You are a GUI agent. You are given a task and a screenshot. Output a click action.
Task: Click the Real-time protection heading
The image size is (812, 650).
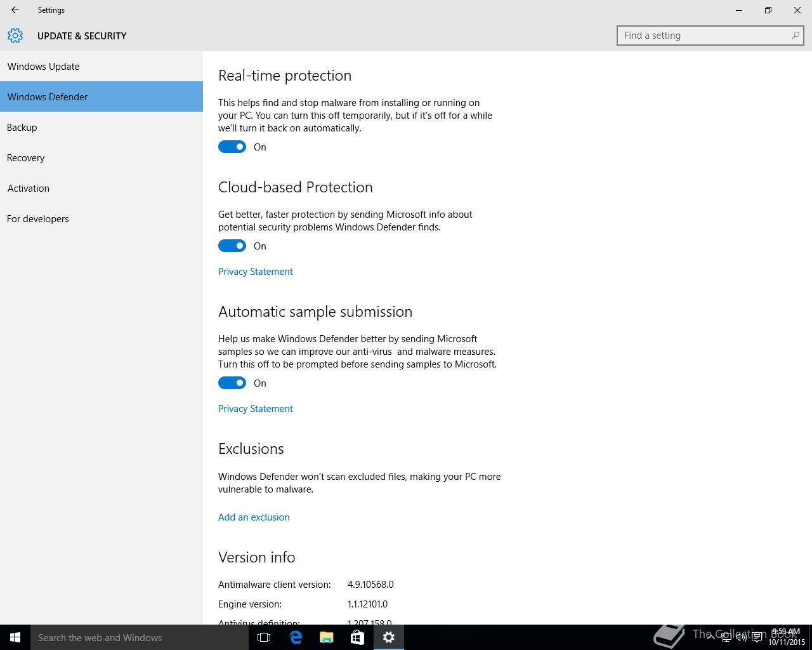[285, 76]
